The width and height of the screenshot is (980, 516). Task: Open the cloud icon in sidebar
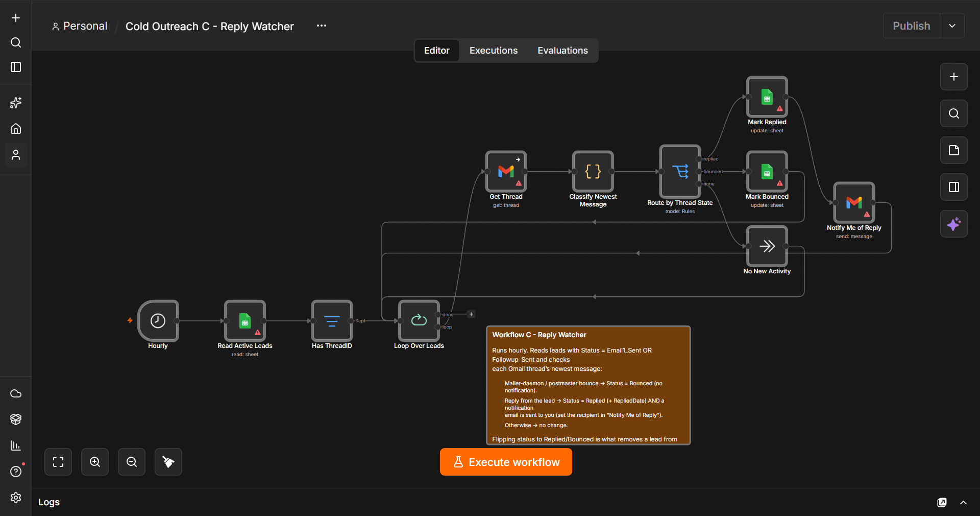click(x=16, y=393)
